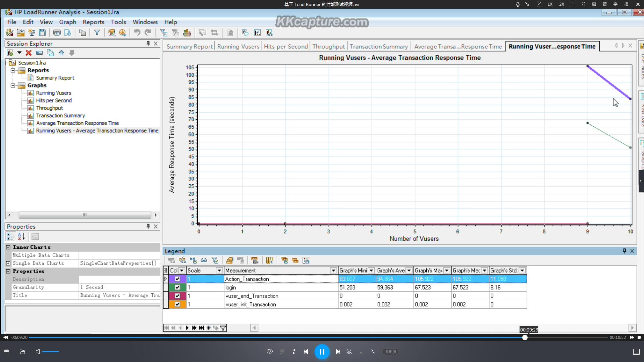
Task: Switch to the Summary Report tab
Action: pos(190,46)
